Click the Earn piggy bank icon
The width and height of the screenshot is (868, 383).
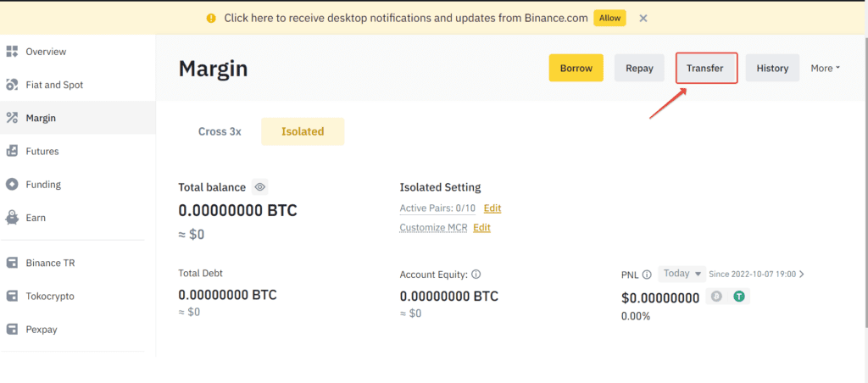(12, 218)
